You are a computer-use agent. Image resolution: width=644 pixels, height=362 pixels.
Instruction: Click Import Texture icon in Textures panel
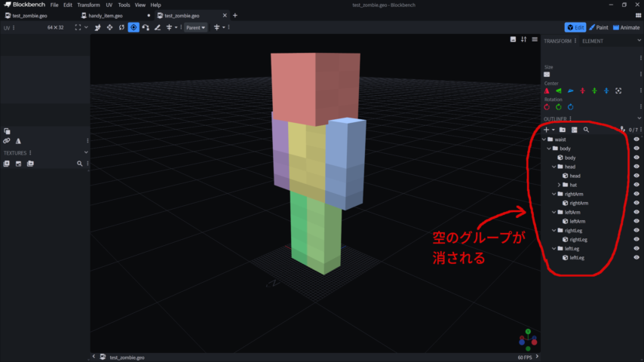tap(7, 164)
